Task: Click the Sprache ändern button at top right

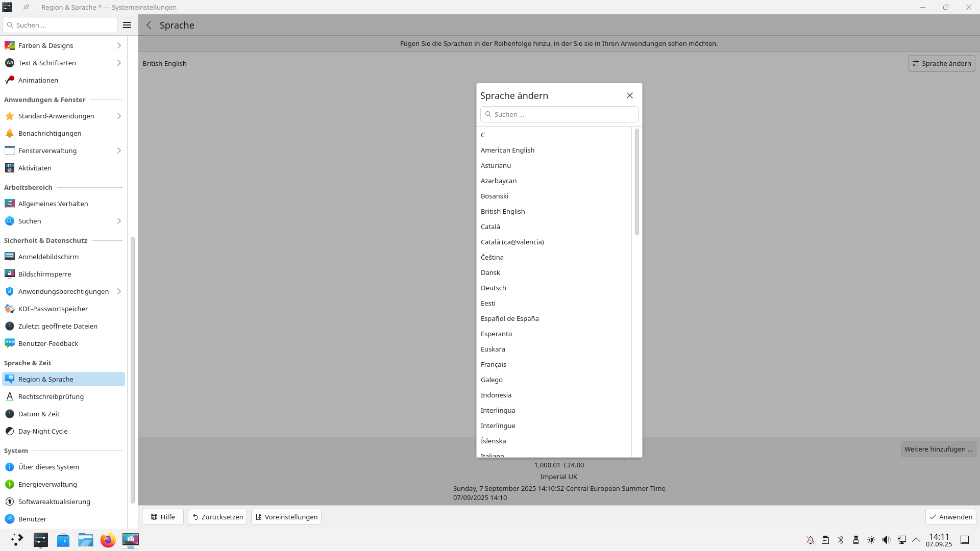Action: [941, 63]
